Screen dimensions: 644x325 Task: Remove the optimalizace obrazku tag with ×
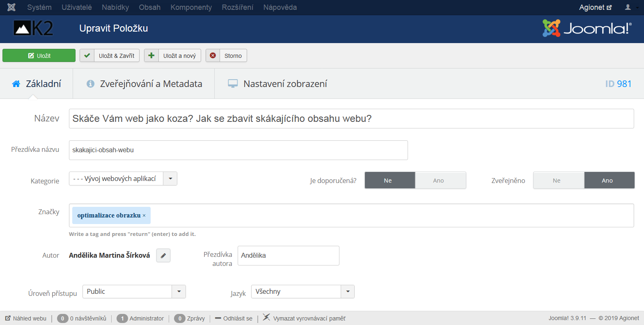(x=144, y=215)
